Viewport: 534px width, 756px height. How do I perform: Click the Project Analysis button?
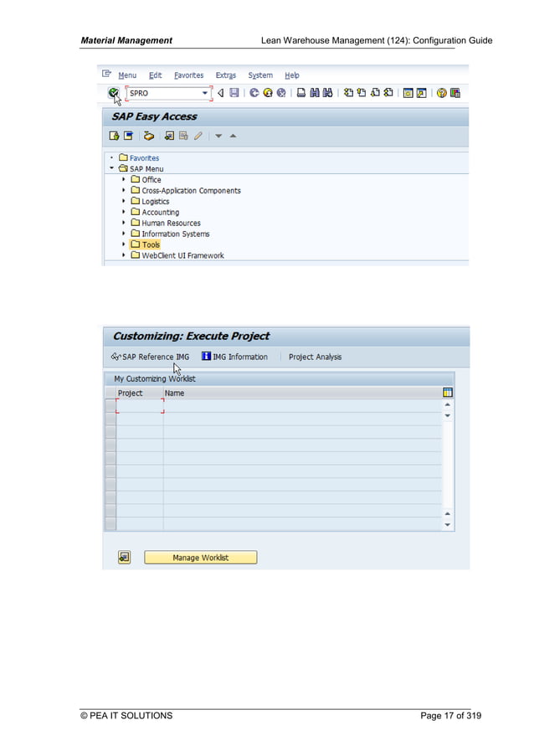click(315, 357)
